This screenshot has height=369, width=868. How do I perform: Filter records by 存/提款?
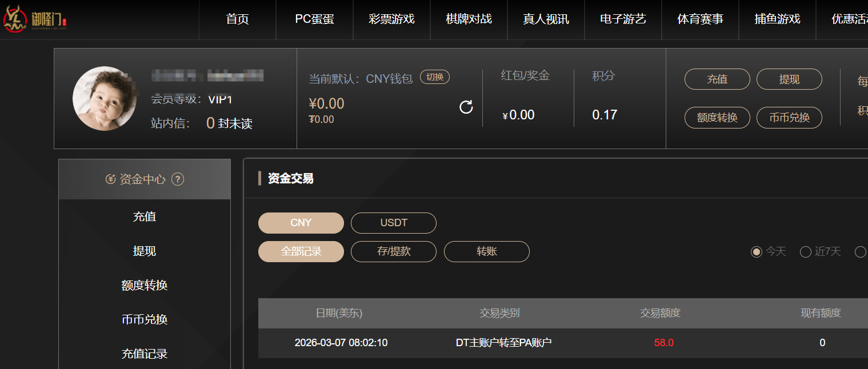click(x=394, y=251)
